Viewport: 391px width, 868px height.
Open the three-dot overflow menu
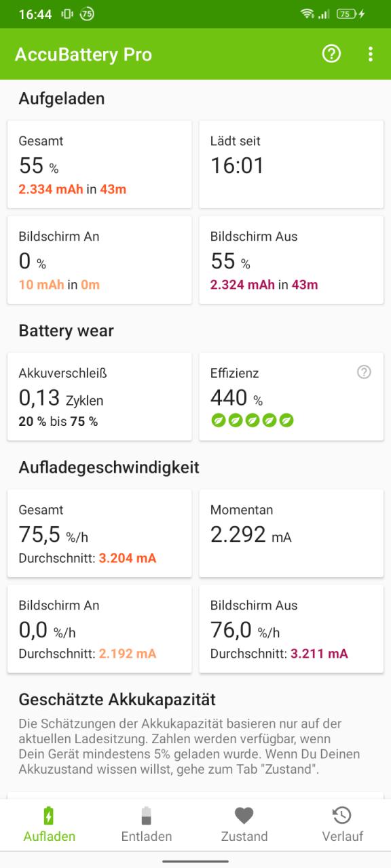click(x=370, y=54)
